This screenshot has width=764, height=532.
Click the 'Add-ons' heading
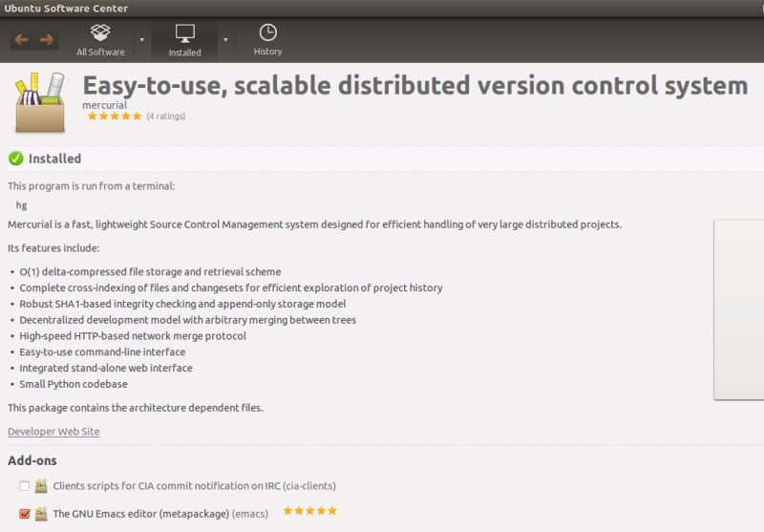pos(32,460)
